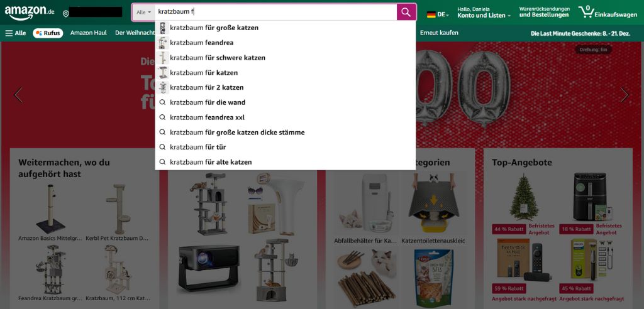Image resolution: width=644 pixels, height=309 pixels.
Task: Open the Trixie cat treats bag image
Action: 433,279
